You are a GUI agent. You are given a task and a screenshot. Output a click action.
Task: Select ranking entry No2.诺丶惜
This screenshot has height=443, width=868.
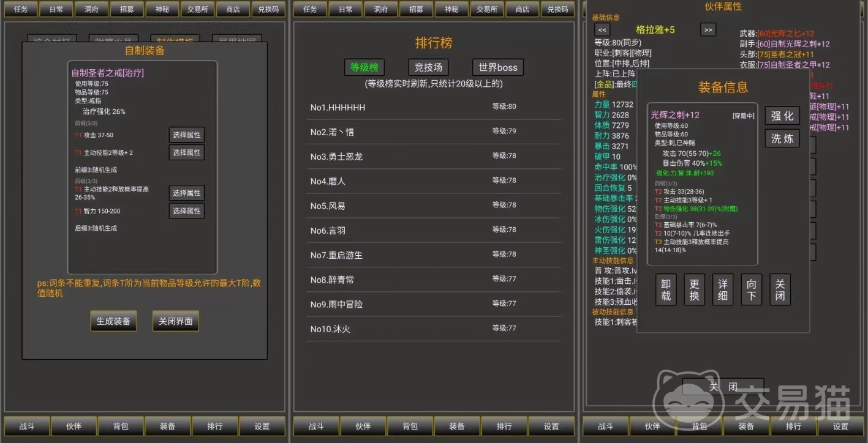point(434,132)
